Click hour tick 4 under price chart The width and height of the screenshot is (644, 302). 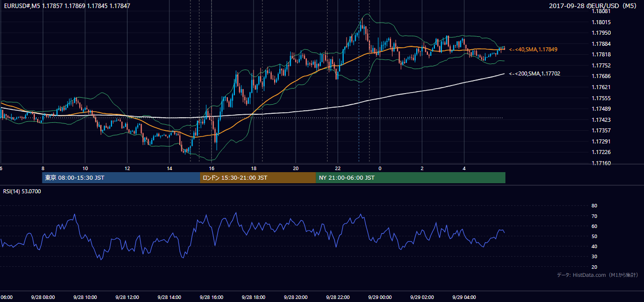[x=464, y=168]
